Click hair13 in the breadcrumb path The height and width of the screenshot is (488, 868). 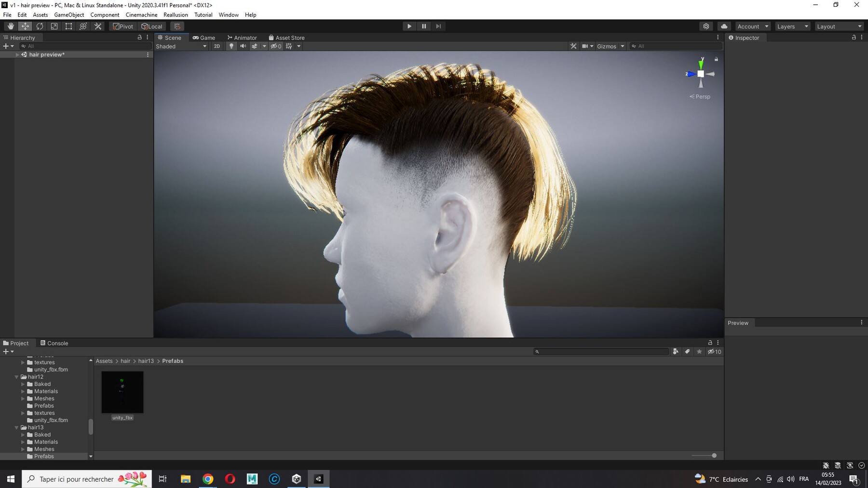146,361
